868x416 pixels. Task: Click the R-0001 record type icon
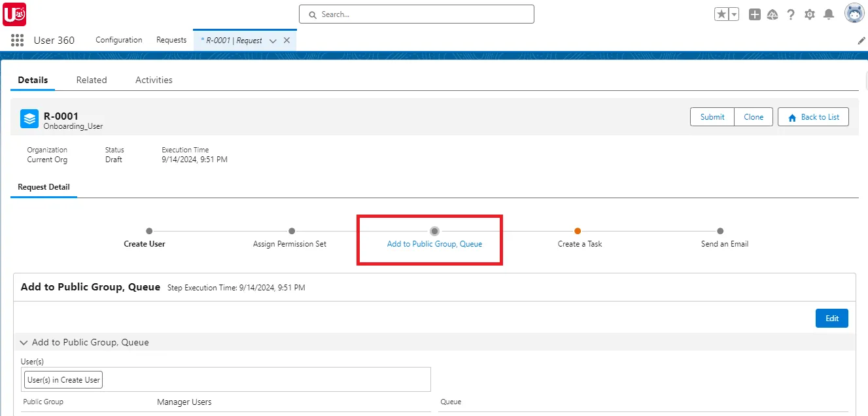tap(28, 118)
